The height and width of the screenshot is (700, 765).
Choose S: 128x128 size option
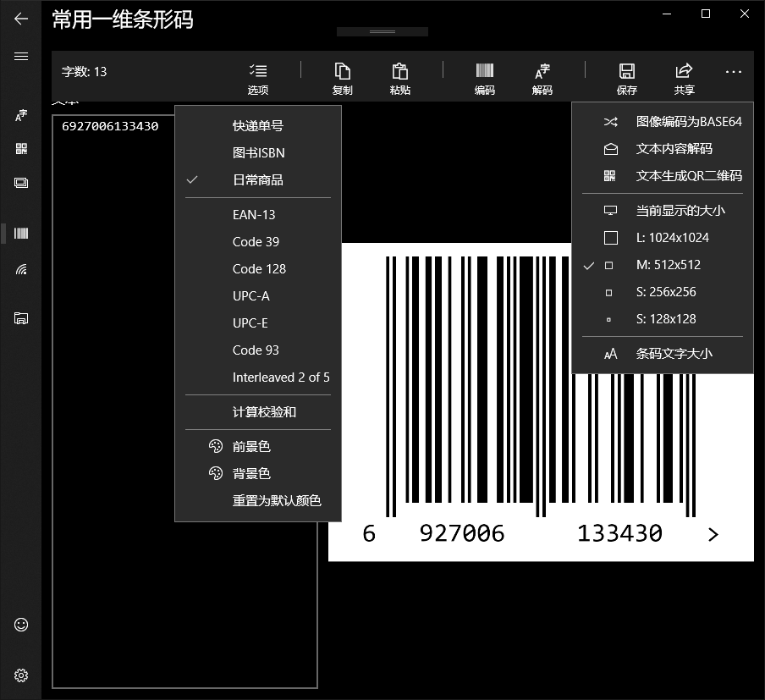coord(663,319)
